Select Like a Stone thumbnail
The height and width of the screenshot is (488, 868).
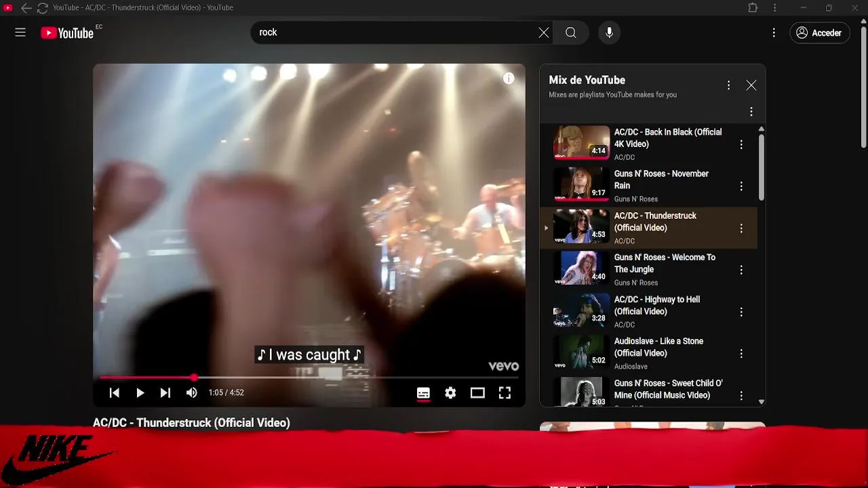581,352
